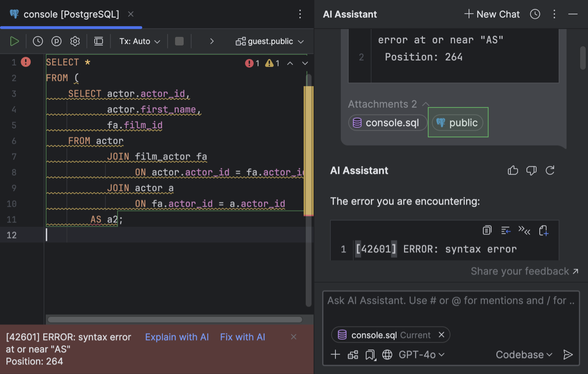
Task: Copy the error snippet using copy icon
Action: coord(487,231)
